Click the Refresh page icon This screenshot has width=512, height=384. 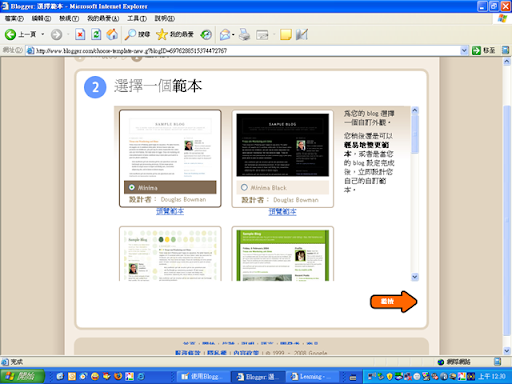96,34
